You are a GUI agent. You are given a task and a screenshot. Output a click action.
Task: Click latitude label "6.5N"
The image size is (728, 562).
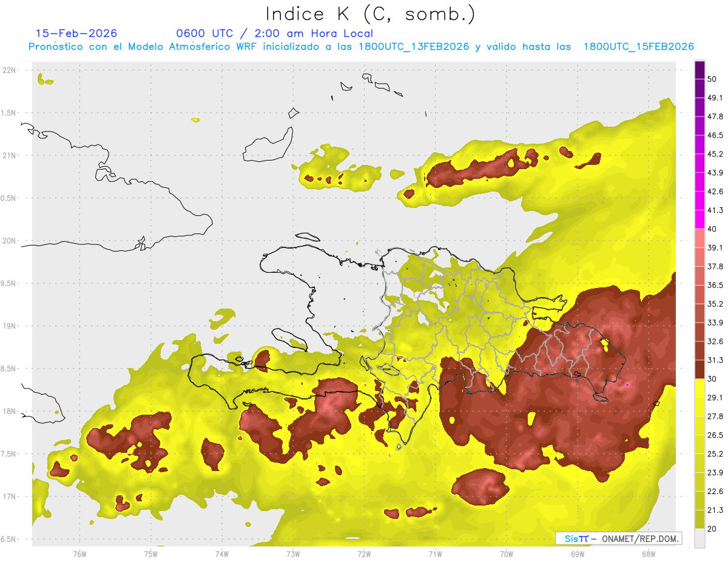(9, 539)
